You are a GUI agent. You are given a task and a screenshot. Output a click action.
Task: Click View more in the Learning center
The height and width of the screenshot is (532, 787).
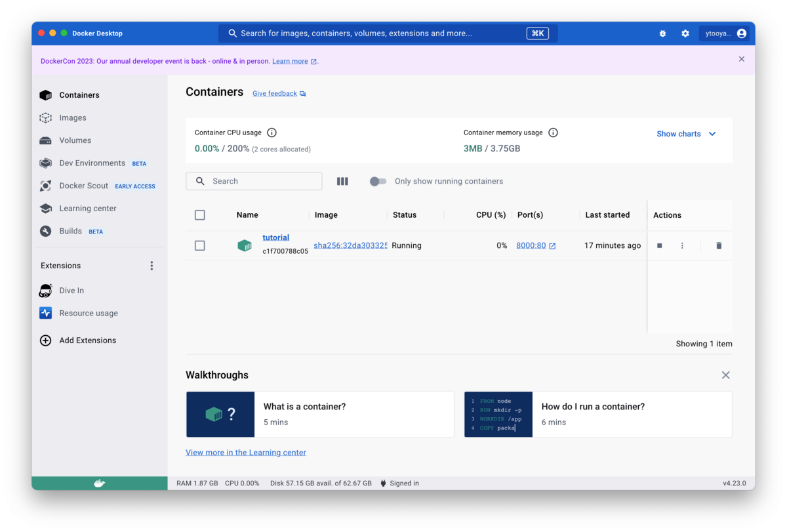click(x=246, y=453)
